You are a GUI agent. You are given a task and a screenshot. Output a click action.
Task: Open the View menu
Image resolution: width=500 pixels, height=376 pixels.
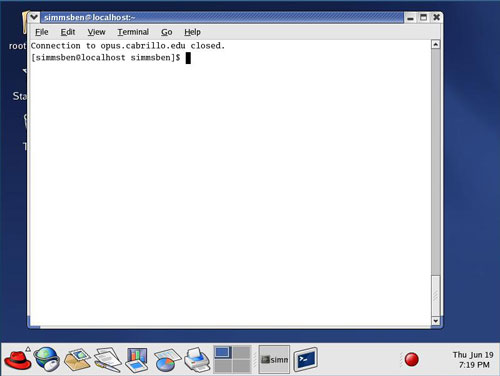[96, 32]
